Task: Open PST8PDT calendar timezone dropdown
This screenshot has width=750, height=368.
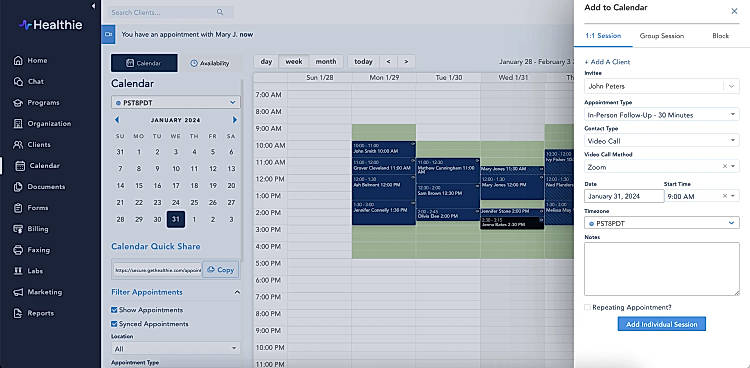Action: click(176, 102)
